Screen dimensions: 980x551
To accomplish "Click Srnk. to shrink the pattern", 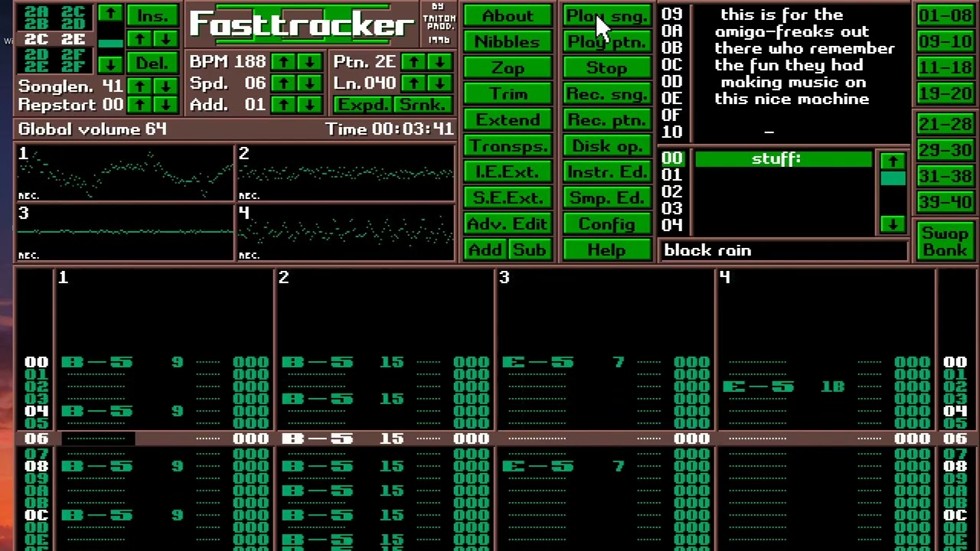I will click(423, 104).
